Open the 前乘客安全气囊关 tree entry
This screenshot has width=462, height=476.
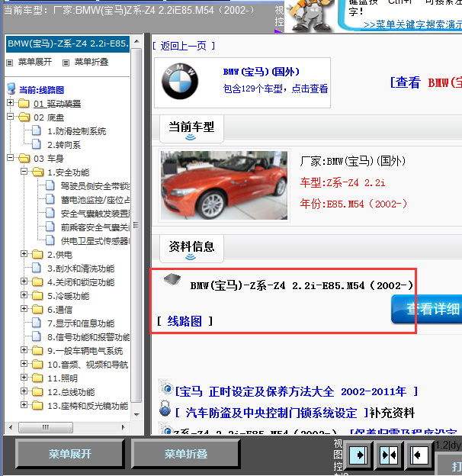coord(95,227)
